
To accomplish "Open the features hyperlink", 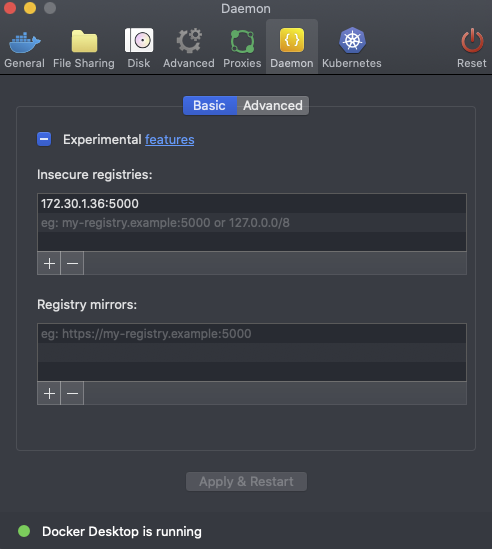I will click(170, 139).
